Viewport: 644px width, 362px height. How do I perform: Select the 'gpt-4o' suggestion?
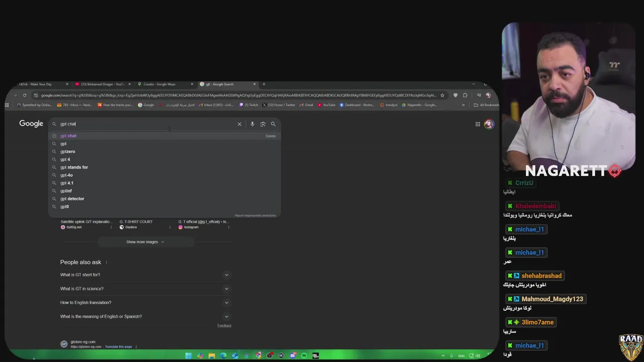pyautogui.click(x=164, y=175)
